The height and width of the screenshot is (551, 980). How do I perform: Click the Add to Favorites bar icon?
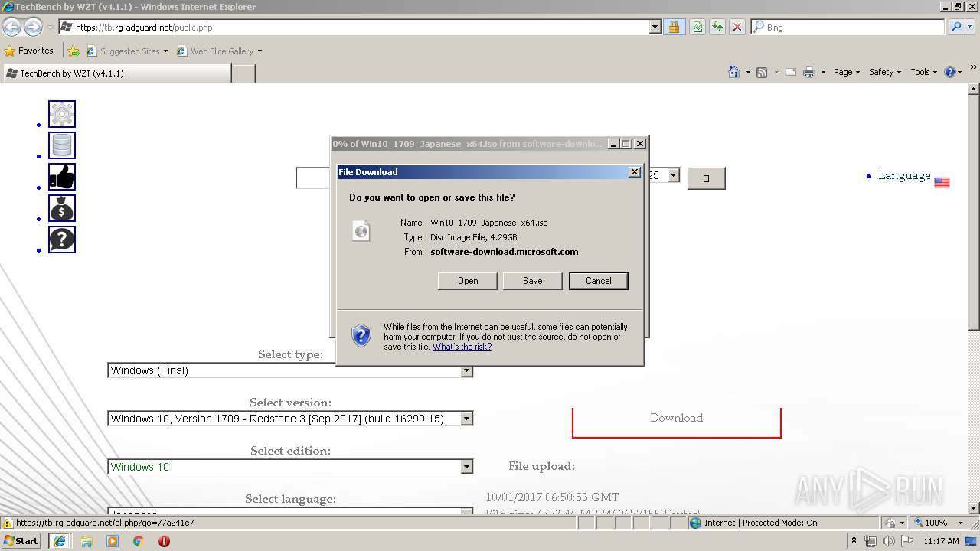click(x=73, y=51)
